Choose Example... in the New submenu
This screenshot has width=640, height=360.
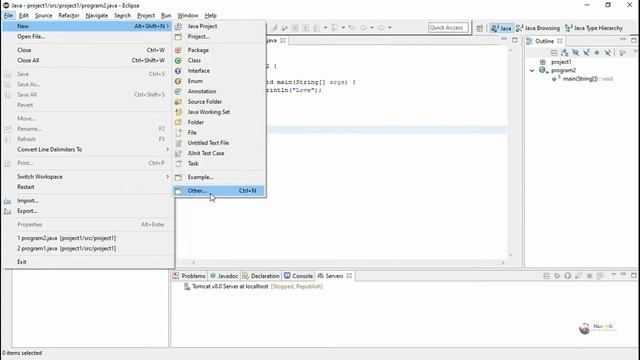click(219, 177)
